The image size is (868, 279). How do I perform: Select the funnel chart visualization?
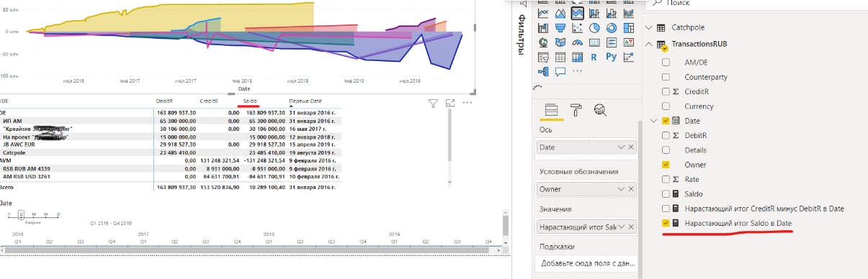(560, 28)
